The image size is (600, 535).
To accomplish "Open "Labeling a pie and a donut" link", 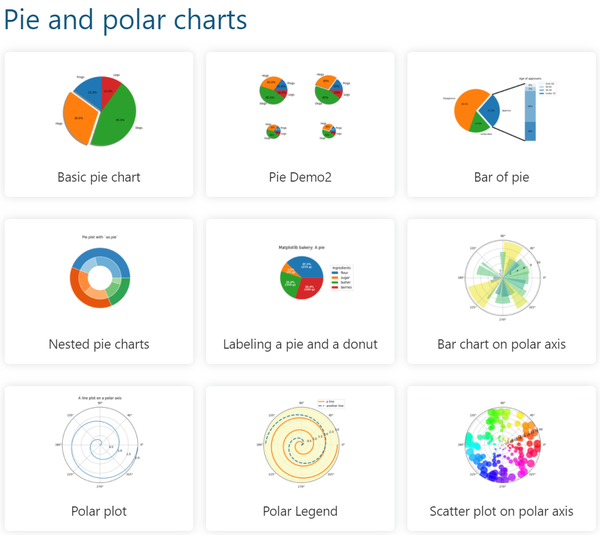I will coord(300,344).
